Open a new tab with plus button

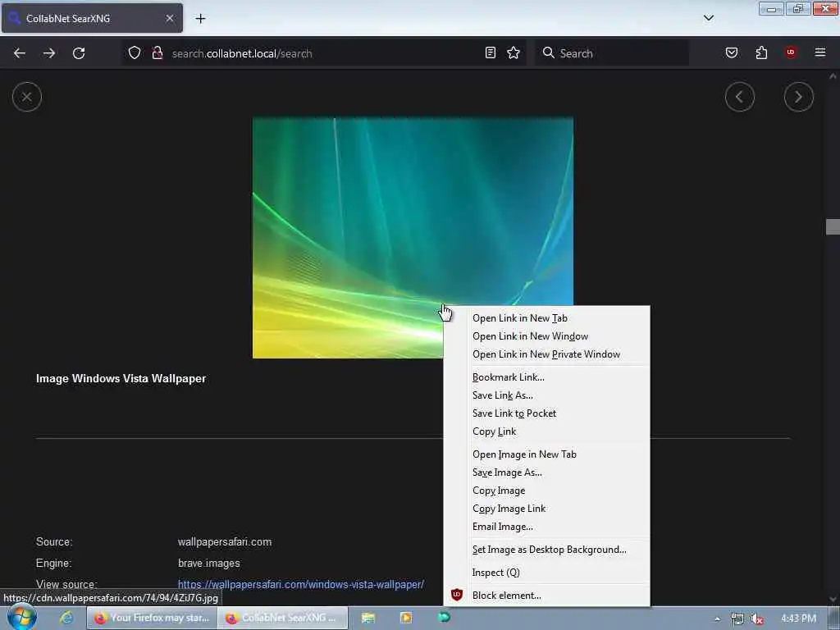click(200, 19)
